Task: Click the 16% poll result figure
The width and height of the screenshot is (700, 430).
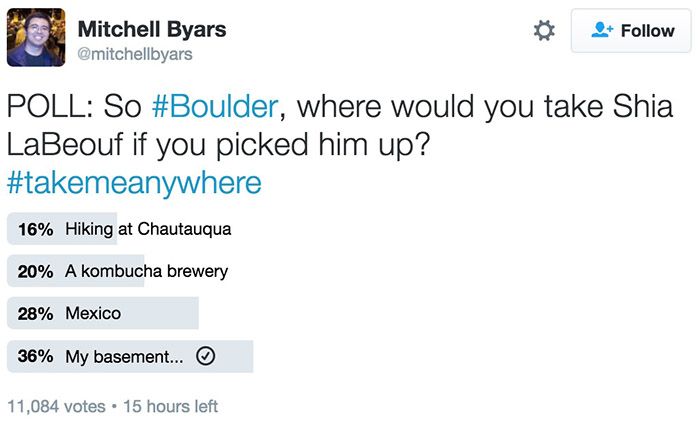Action: [x=35, y=229]
